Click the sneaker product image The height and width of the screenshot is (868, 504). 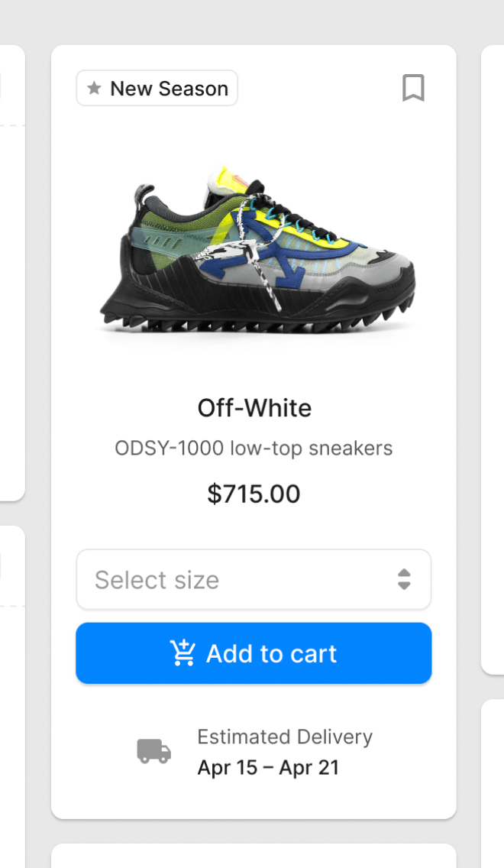click(x=257, y=252)
